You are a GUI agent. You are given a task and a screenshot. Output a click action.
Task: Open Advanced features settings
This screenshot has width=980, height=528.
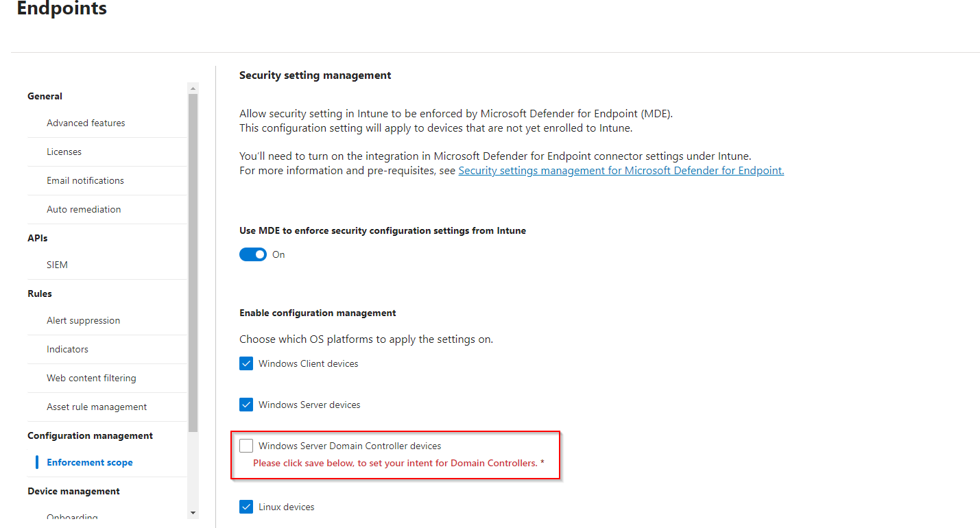click(x=86, y=123)
